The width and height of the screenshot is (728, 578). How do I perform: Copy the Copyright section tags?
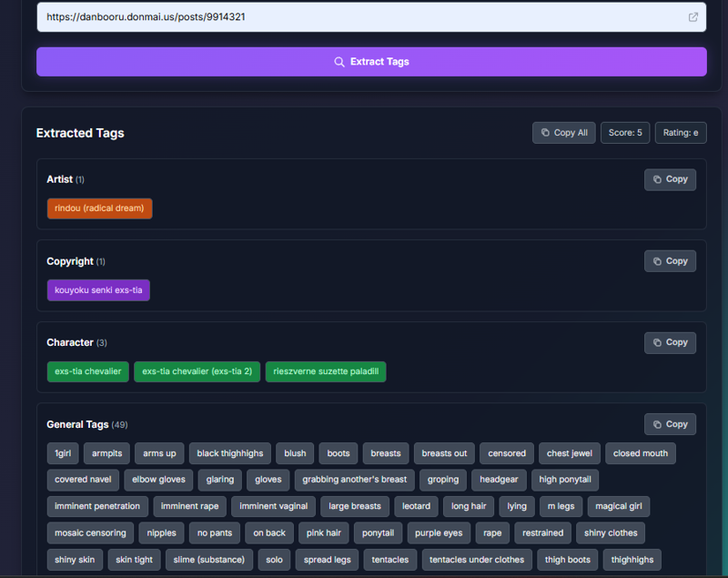[670, 261]
